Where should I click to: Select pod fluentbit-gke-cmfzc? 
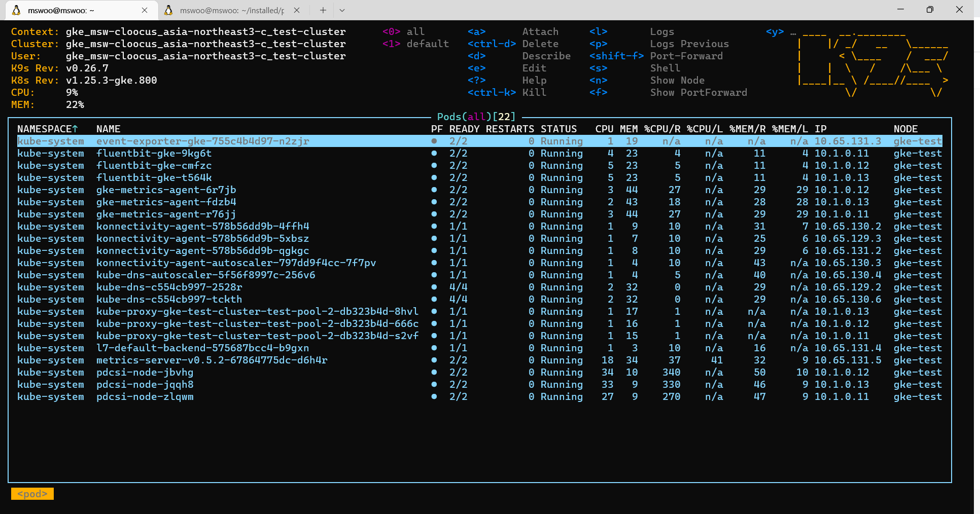(x=479, y=165)
